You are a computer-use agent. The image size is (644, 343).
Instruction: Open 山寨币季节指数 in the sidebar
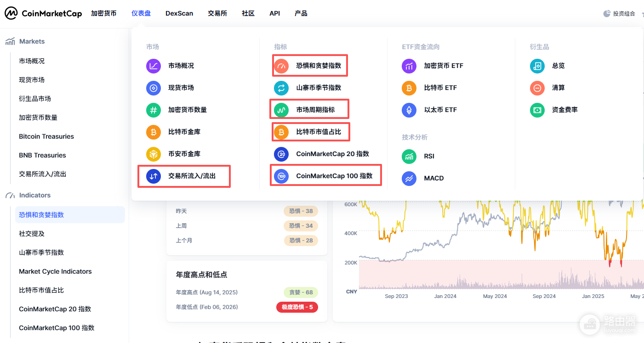pos(41,253)
